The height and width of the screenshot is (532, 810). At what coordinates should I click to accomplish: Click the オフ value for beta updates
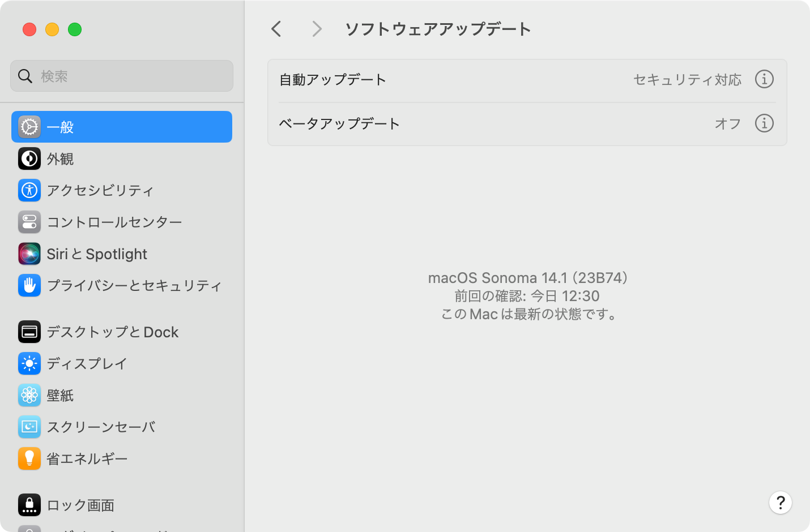(728, 124)
